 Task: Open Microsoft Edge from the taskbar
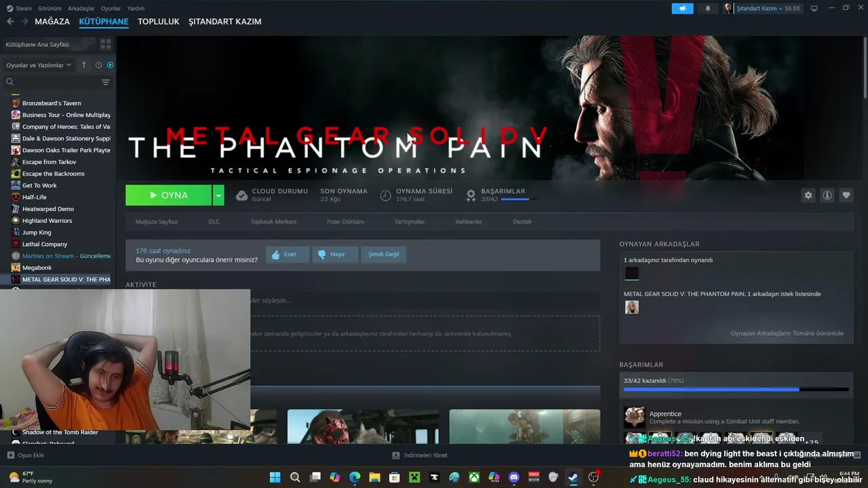pos(355,477)
